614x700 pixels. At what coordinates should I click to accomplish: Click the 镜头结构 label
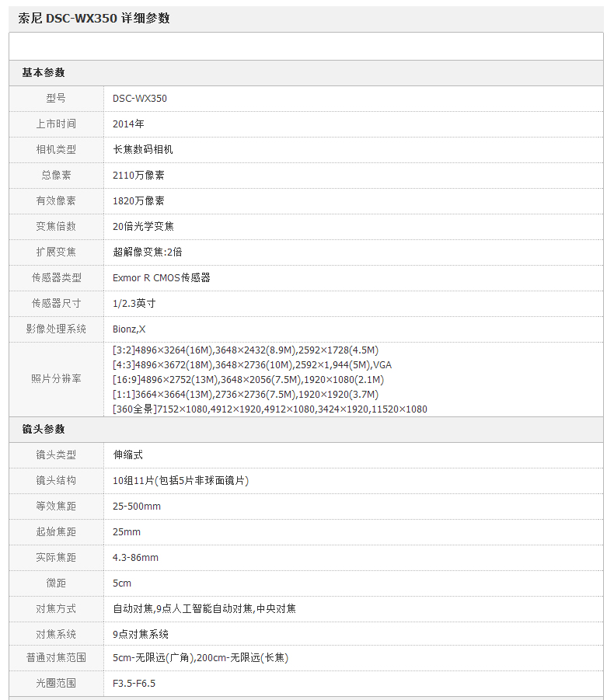click(56, 480)
